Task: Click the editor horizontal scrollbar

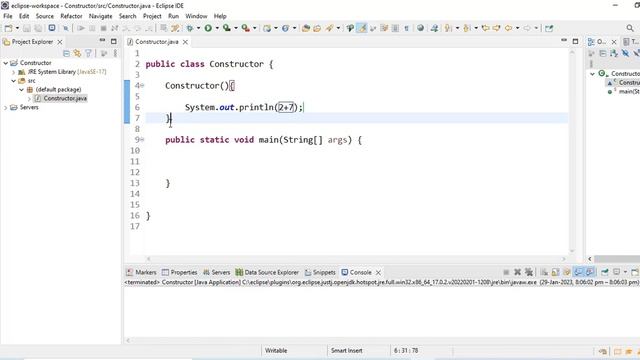Action: (x=355, y=259)
